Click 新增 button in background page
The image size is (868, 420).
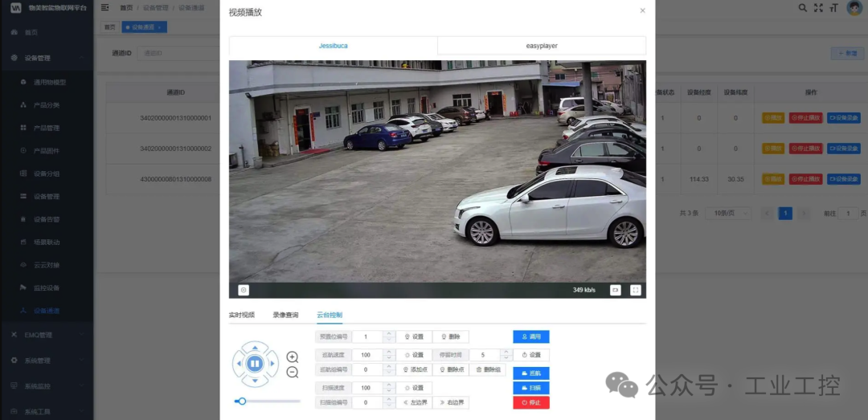(x=848, y=53)
